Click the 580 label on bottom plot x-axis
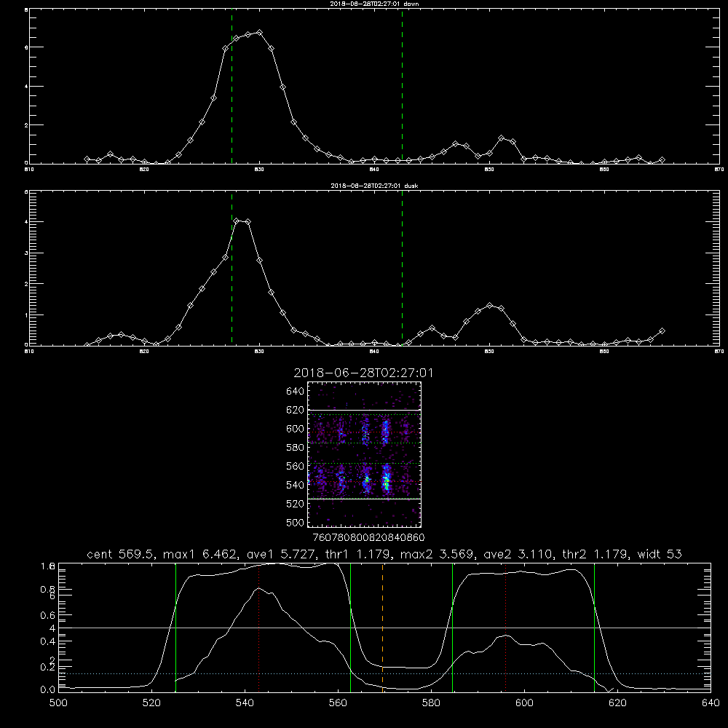The height and width of the screenshot is (728, 728). pos(431,703)
